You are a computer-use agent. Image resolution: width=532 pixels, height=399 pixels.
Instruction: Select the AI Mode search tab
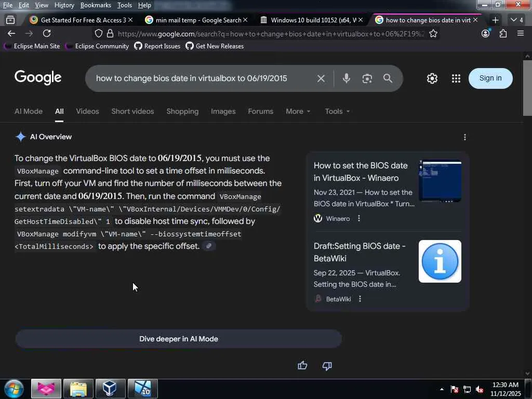(29, 111)
